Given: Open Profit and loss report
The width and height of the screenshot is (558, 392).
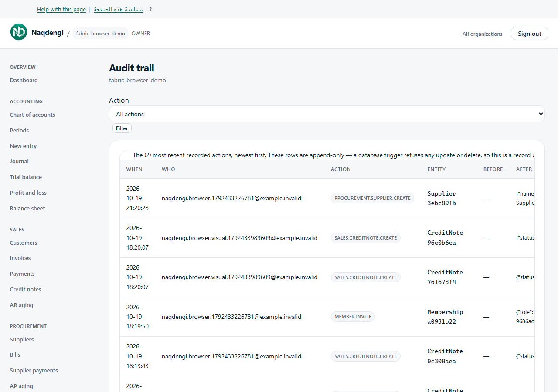Looking at the screenshot, I should coord(28,193).
